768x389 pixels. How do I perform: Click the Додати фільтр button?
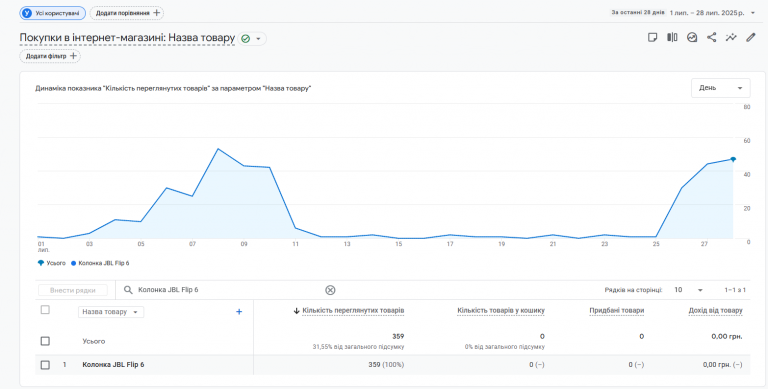pos(50,56)
